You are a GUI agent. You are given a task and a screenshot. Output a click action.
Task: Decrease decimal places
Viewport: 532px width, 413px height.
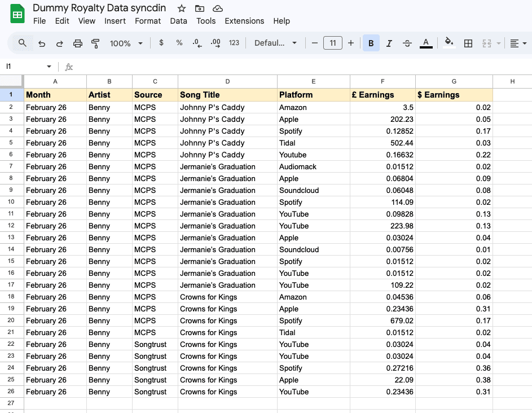pos(197,43)
